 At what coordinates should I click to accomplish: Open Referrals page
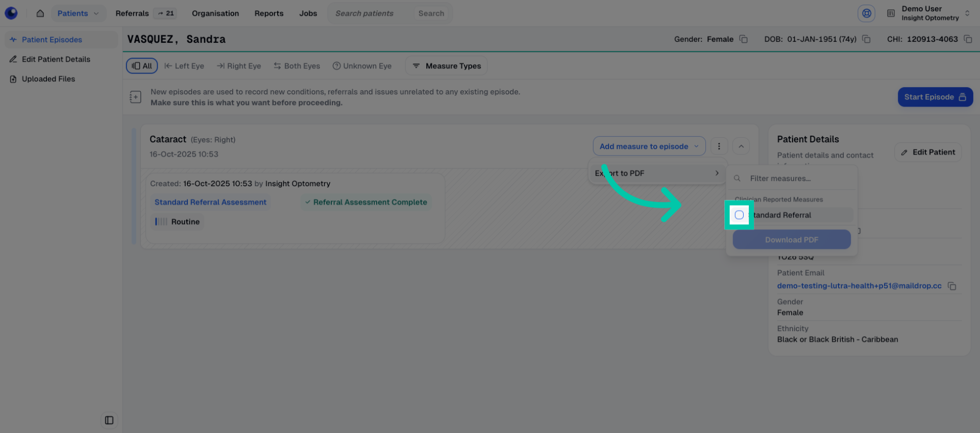click(132, 13)
